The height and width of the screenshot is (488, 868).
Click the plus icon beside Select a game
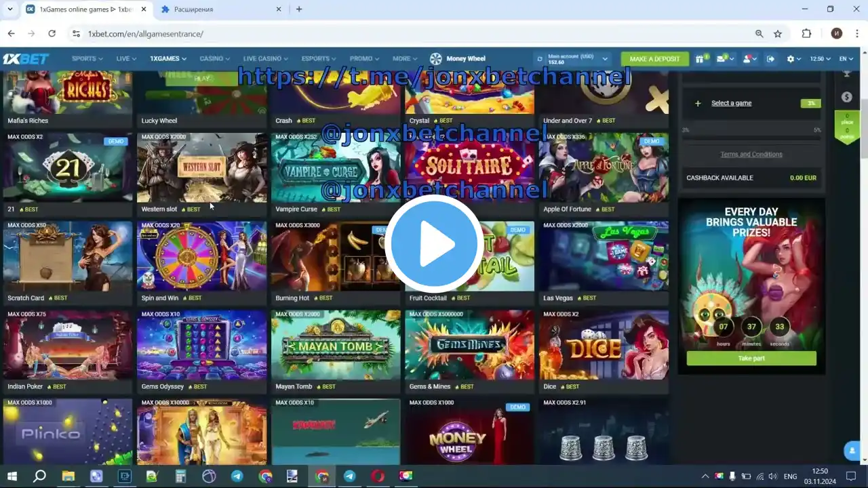[x=697, y=104]
